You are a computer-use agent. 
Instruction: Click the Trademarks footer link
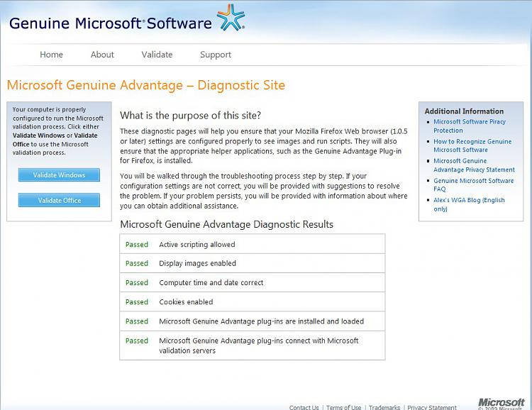click(384, 407)
